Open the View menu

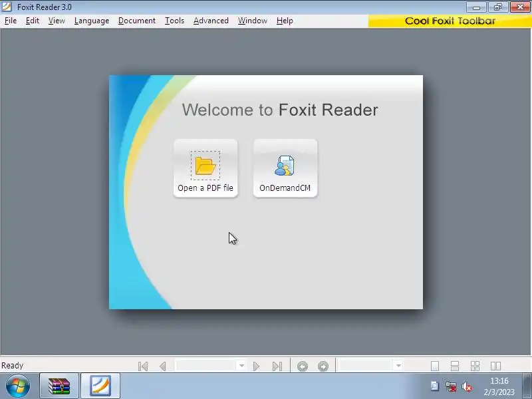(x=57, y=21)
